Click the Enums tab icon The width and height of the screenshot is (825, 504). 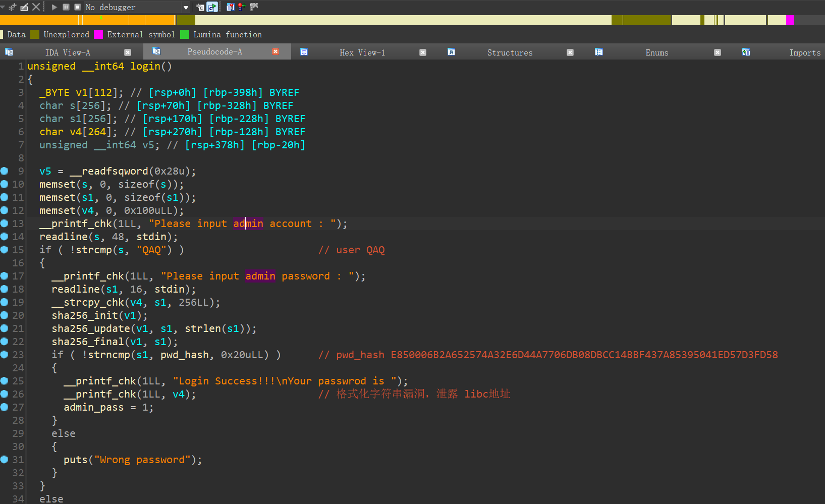click(599, 52)
